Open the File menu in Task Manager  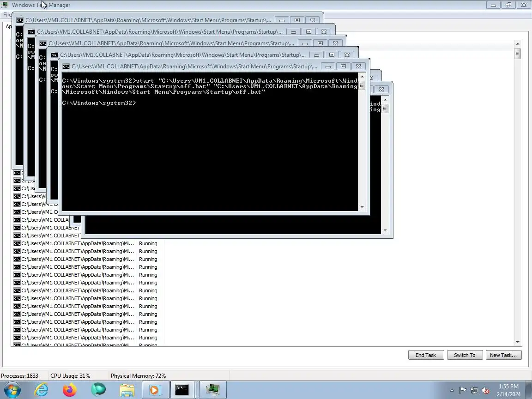click(x=7, y=15)
